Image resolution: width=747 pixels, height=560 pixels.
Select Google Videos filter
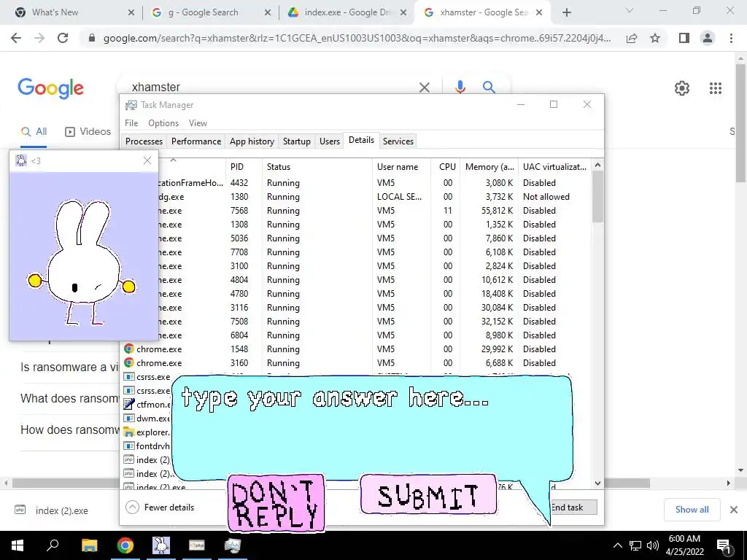coord(88,131)
